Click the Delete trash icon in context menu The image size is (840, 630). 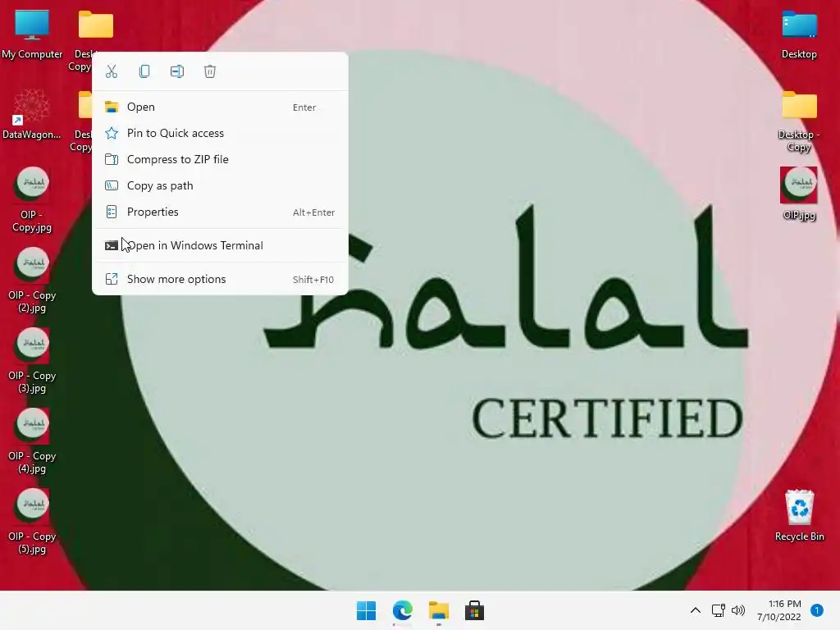pyautogui.click(x=210, y=71)
